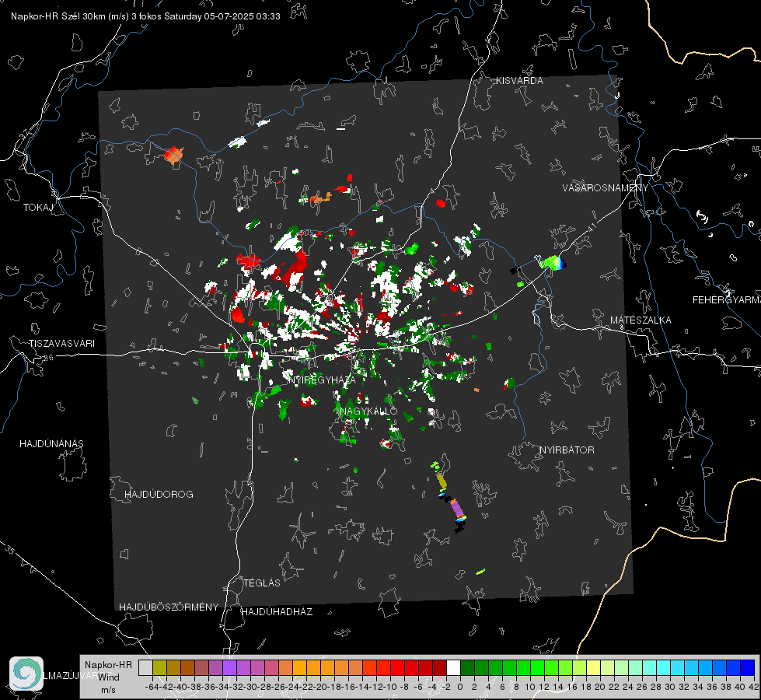Click the partially cut FEHÉRGYARMAT label
The width and height of the screenshot is (761, 700).
pyautogui.click(x=726, y=299)
